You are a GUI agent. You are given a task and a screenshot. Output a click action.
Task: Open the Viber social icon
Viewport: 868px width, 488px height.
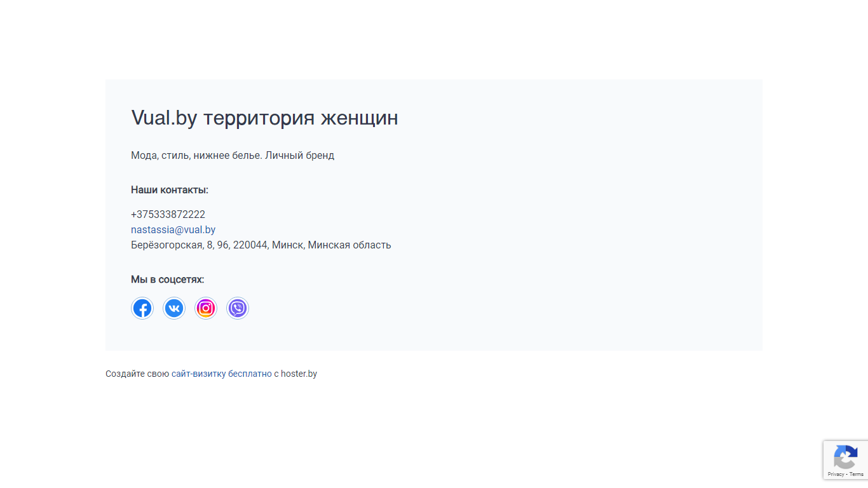pos(238,308)
